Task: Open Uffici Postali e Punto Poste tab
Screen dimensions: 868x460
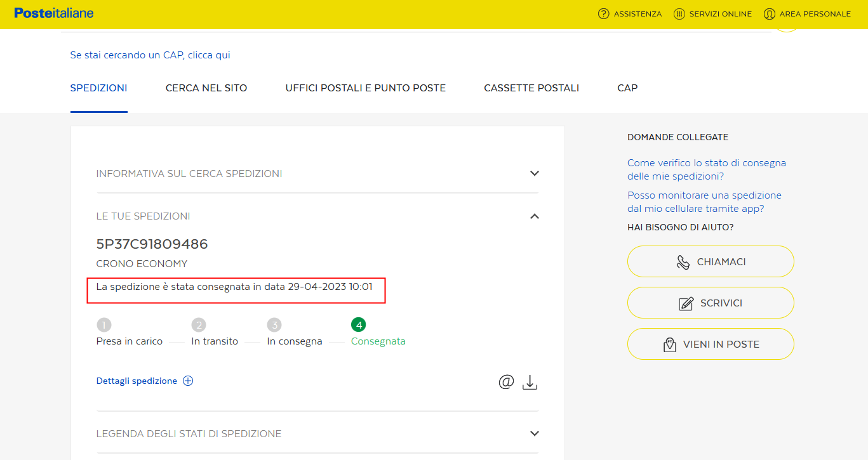Action: click(x=366, y=88)
